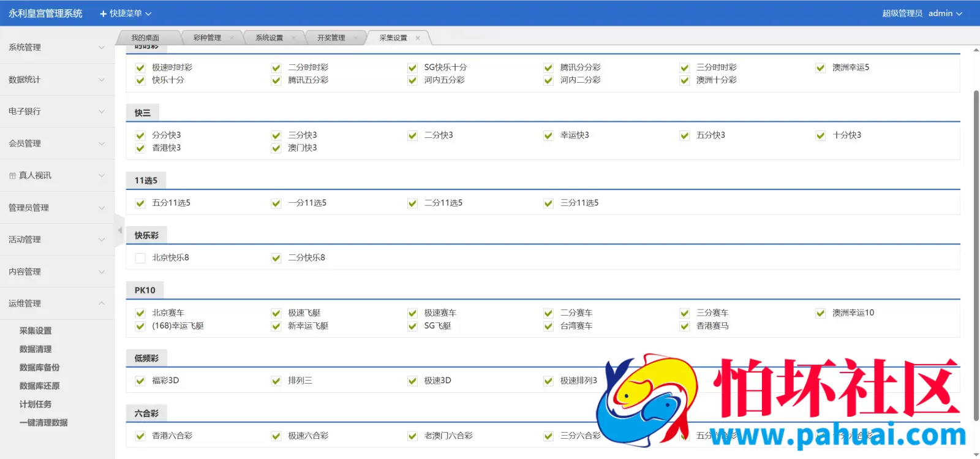
Task: Close the 采集设置 tab
Action: coord(418,38)
